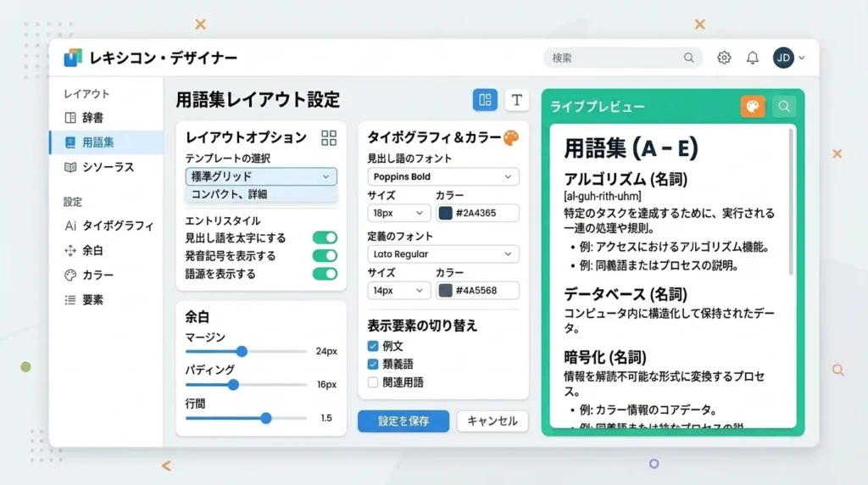Uncheck the 類義語 checkbox
The height and width of the screenshot is (485, 868).
[x=373, y=364]
